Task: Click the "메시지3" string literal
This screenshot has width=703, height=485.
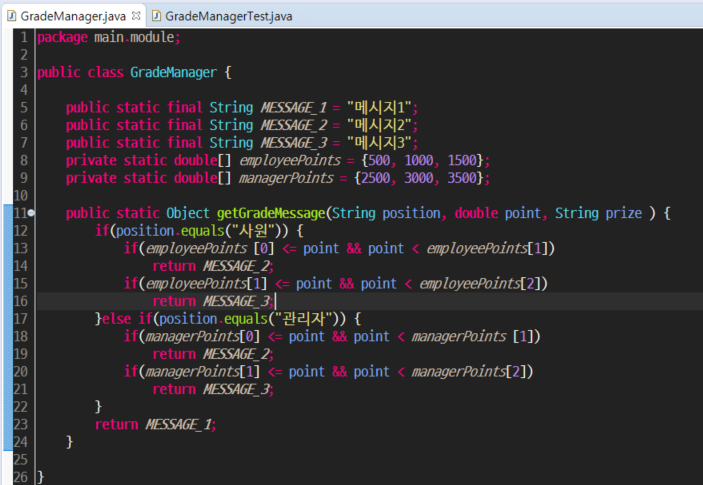Action: [x=379, y=143]
